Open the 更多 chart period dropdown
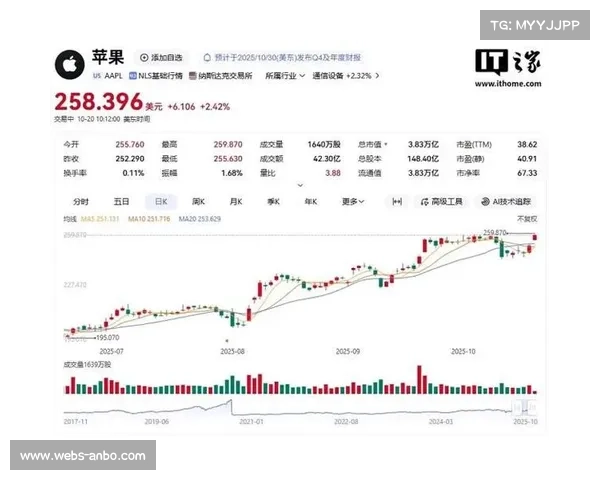This screenshot has width=600, height=480. [x=353, y=201]
